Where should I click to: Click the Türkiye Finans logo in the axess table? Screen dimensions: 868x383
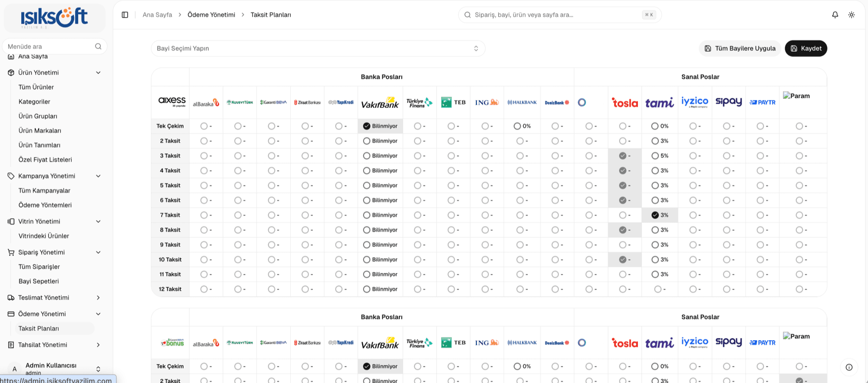[x=420, y=102]
